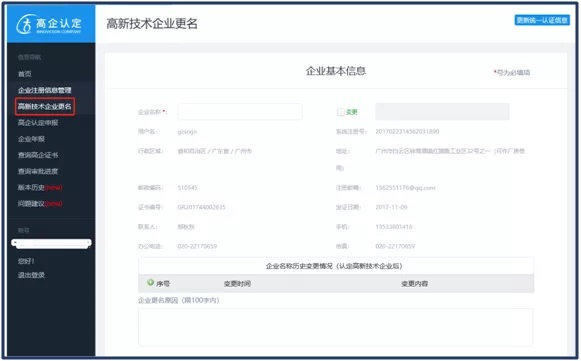581x361 pixels.
Task: Click the 企业基本信息 section heading
Action: click(336, 71)
